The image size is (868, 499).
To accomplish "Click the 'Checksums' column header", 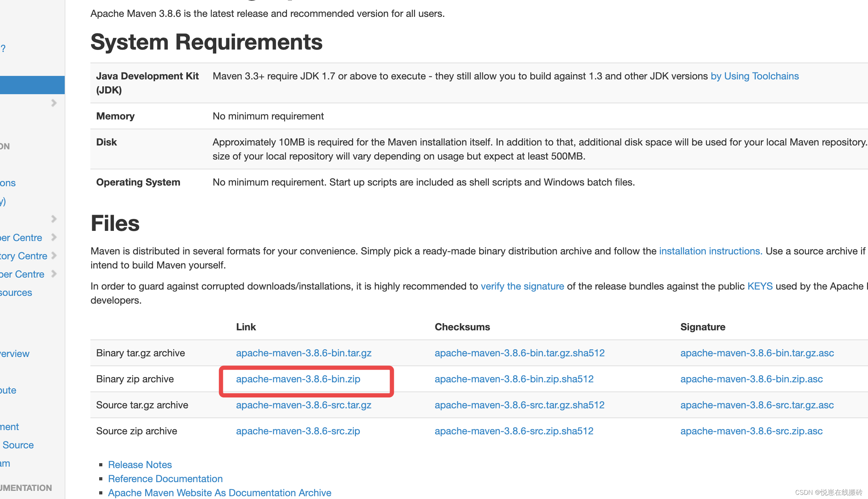I will coord(462,327).
